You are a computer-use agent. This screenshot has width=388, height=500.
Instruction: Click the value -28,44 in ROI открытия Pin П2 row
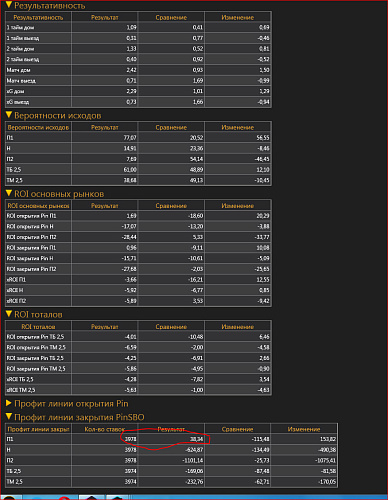129,237
